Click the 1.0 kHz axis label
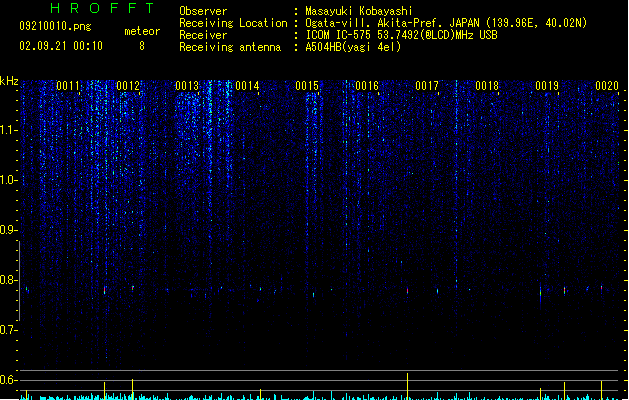The height and width of the screenshot is (400, 629). tap(8, 180)
